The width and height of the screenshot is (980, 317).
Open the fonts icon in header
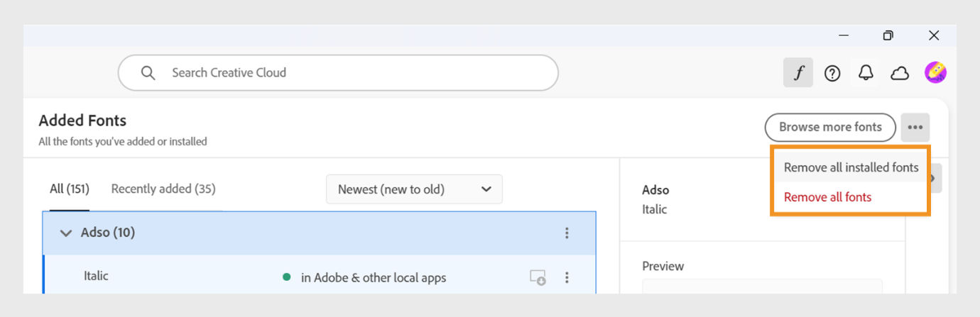(798, 73)
